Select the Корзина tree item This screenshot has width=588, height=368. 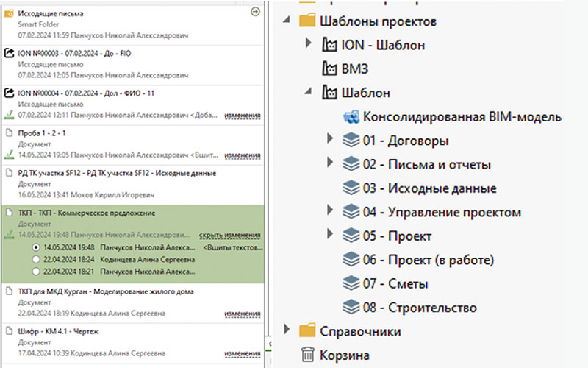coord(335,355)
